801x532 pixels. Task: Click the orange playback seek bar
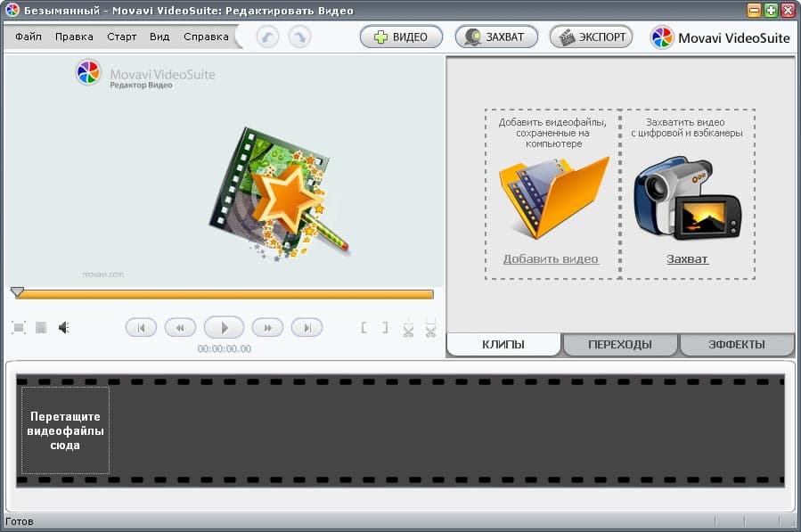pos(225,294)
